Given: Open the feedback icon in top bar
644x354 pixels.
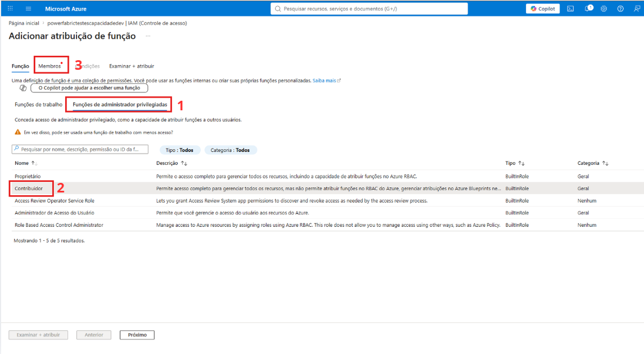Looking at the screenshot, I should point(637,8).
